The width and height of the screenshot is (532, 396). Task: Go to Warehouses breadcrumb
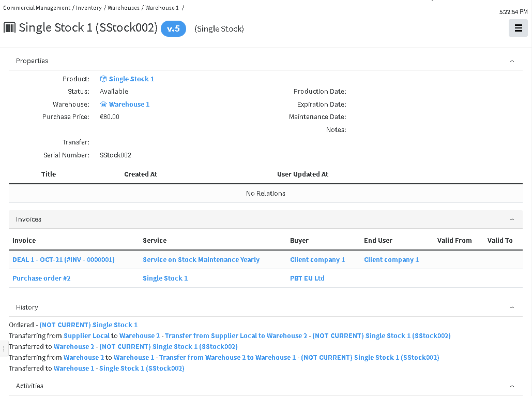124,8
